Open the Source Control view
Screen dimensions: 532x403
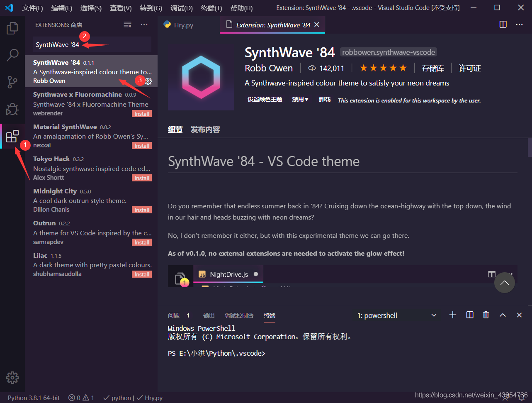[x=12, y=82]
